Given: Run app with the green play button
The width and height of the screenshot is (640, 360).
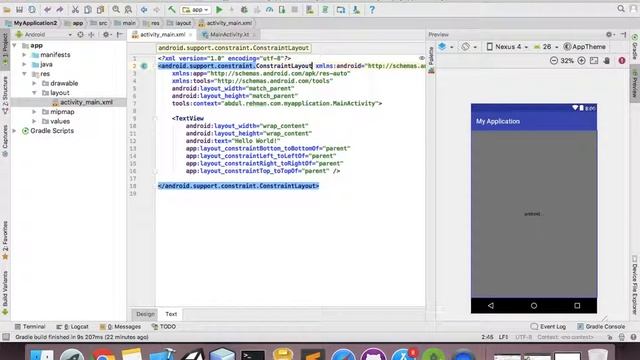Looking at the screenshot, I should pos(219,9).
